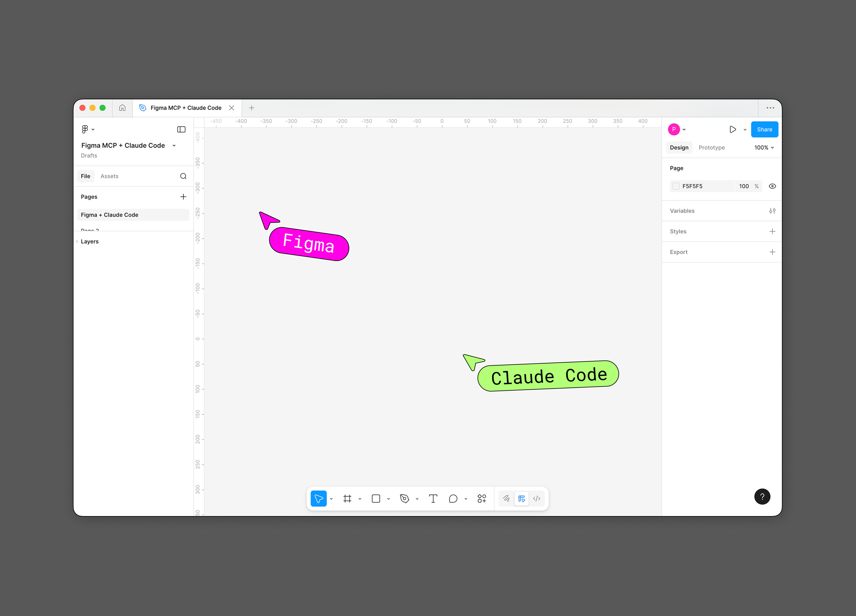Add a new page with plus button
Image resolution: width=856 pixels, height=616 pixels.
[183, 197]
